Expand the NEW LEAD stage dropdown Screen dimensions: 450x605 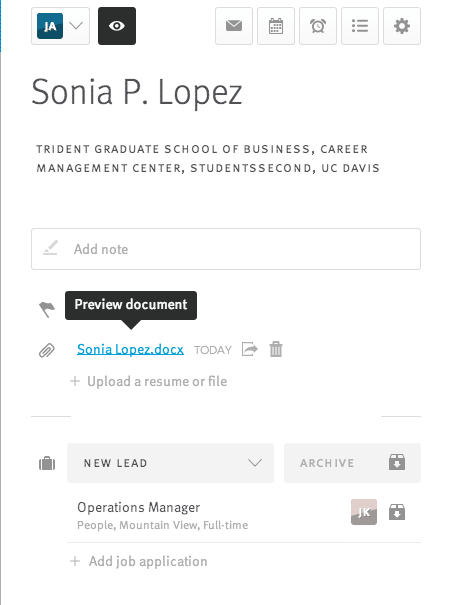(x=171, y=463)
